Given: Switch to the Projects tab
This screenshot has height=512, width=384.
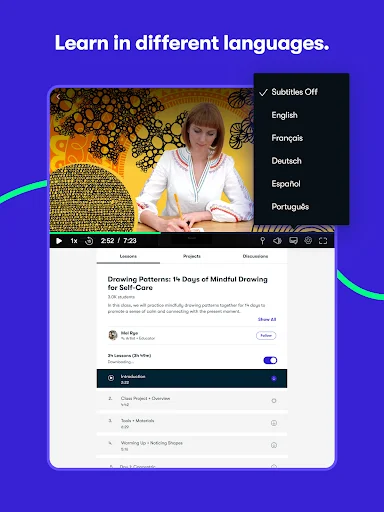Looking at the screenshot, I should [x=192, y=256].
